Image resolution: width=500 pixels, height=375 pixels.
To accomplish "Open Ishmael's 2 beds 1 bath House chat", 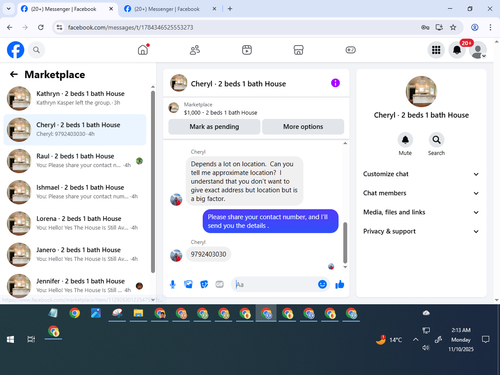I will 75,192.
